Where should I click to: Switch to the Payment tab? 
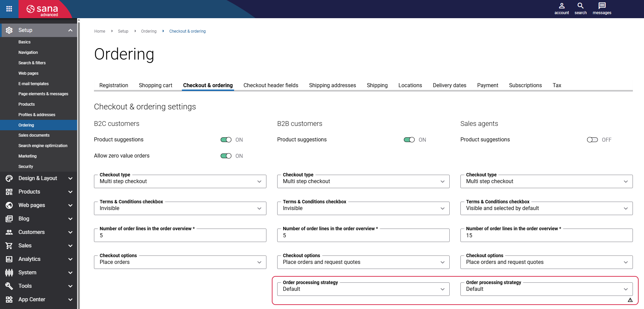pos(487,85)
